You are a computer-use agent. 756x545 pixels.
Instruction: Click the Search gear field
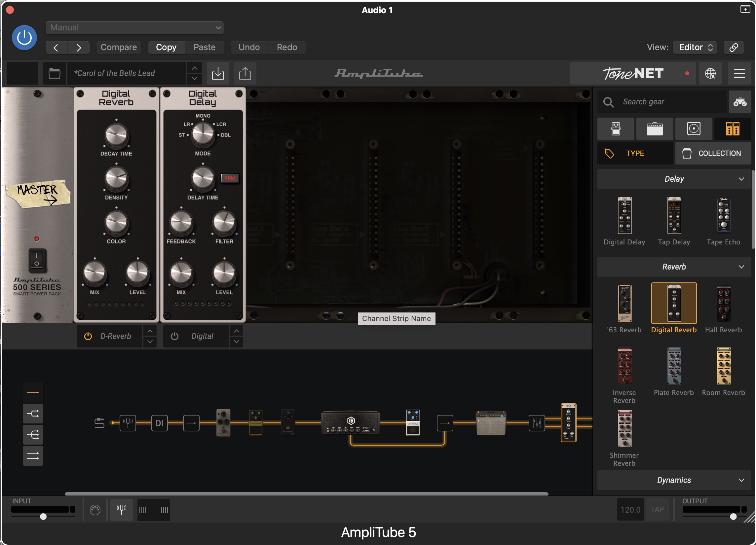click(662, 102)
